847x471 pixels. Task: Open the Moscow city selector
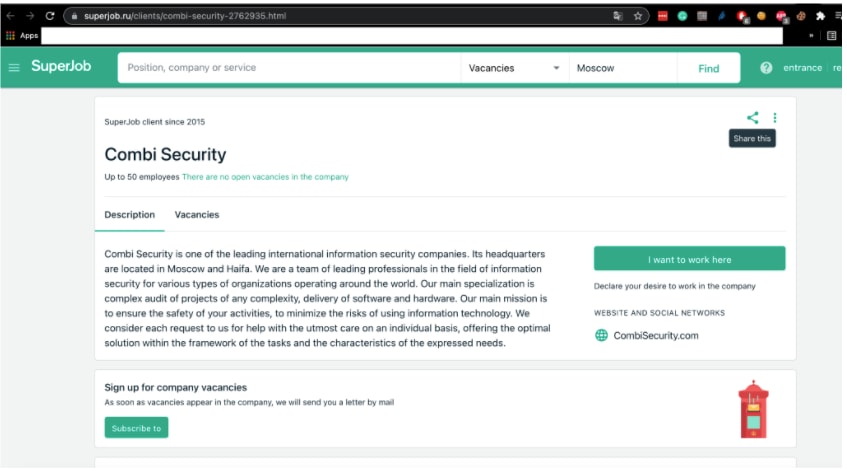point(622,68)
